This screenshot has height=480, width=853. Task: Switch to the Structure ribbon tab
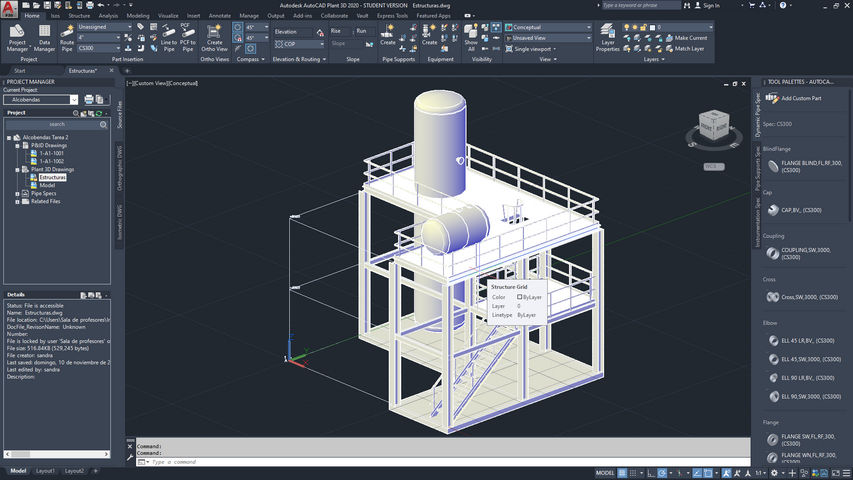click(79, 16)
